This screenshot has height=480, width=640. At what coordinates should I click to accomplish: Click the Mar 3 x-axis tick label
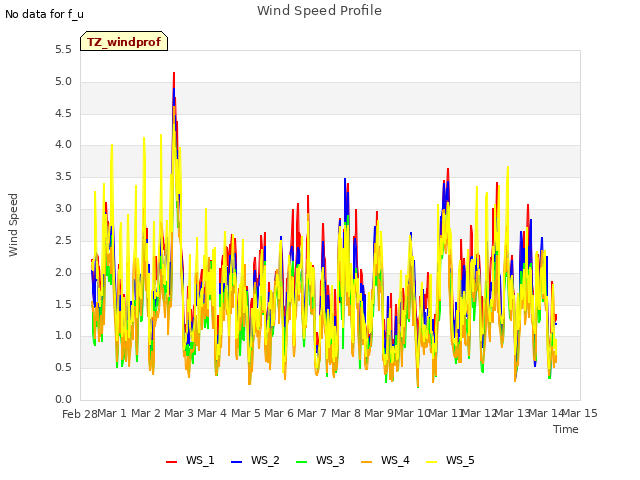coord(179,413)
